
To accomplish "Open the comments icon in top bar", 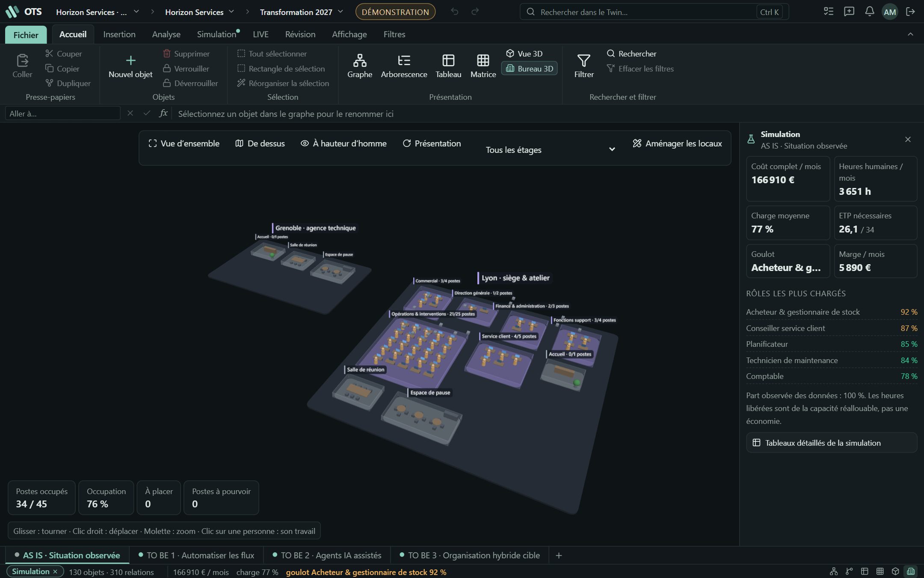I will tap(849, 12).
